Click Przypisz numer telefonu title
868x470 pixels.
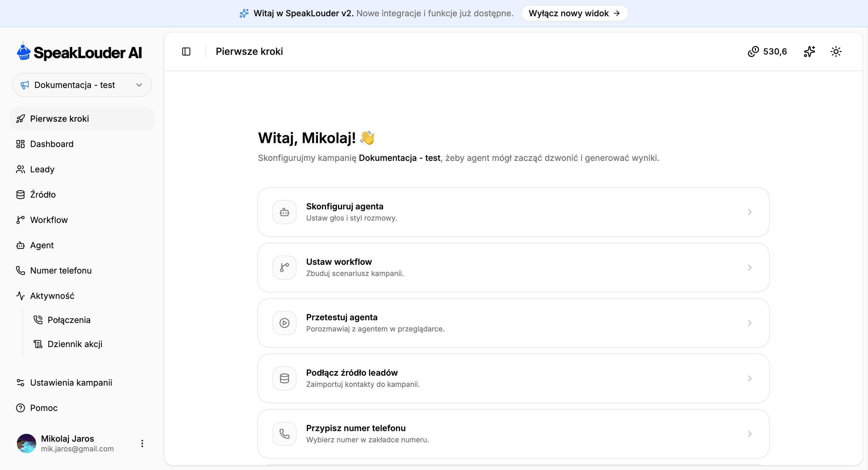coord(356,428)
